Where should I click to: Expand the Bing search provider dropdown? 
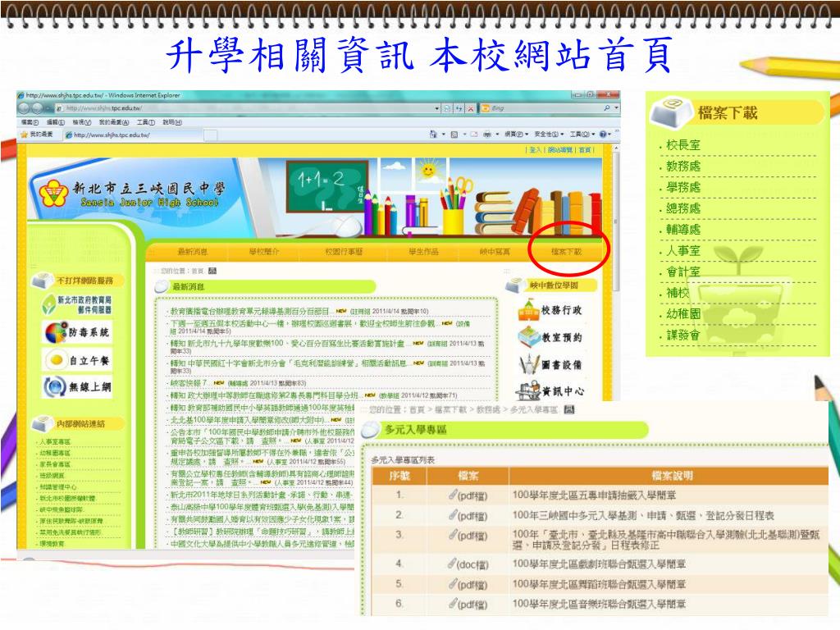[x=617, y=108]
